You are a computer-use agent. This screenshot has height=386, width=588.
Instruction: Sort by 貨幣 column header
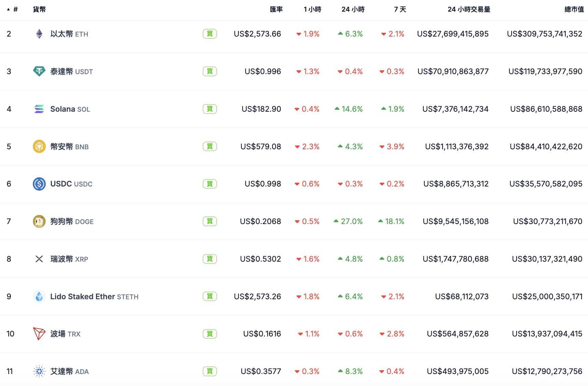coord(39,9)
